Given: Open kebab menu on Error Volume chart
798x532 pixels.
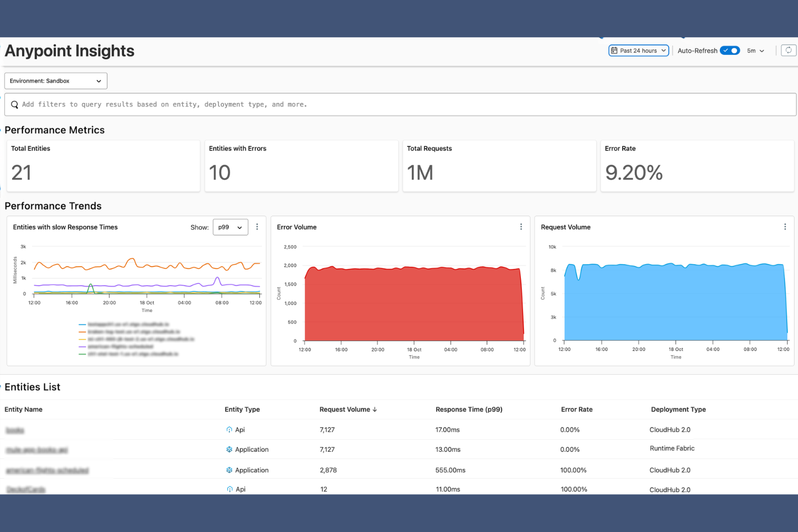Looking at the screenshot, I should tap(521, 227).
